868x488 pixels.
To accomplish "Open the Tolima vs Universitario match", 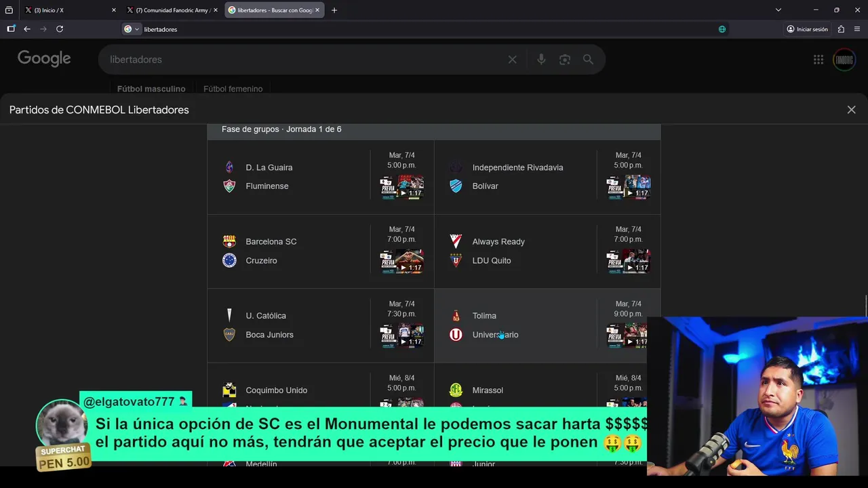I will click(547, 326).
